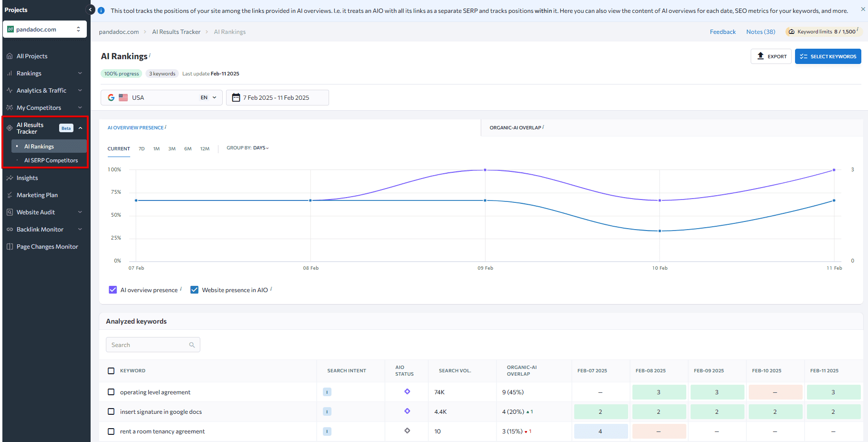This screenshot has width=868, height=442.
Task: Select the 7D time range
Action: tap(142, 149)
